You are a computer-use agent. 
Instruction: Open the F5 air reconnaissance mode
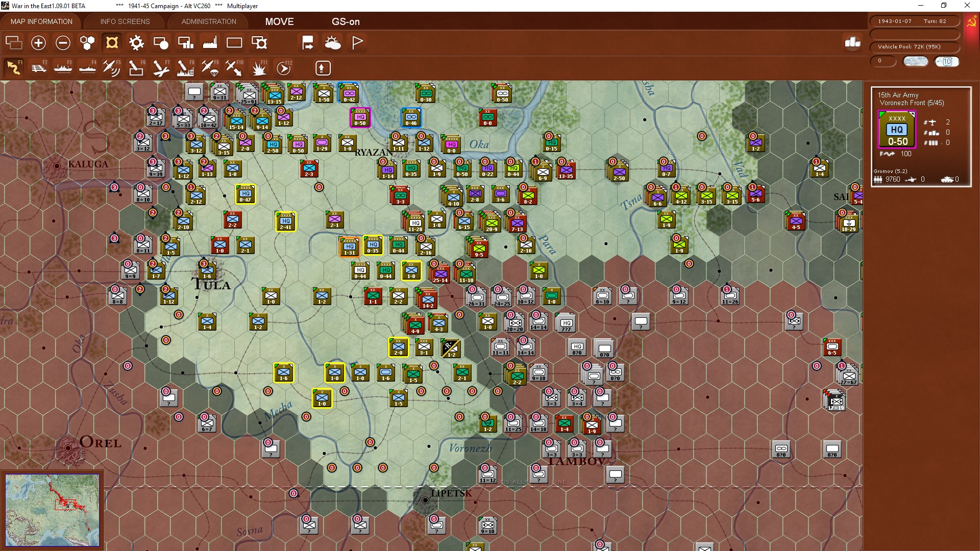111,67
